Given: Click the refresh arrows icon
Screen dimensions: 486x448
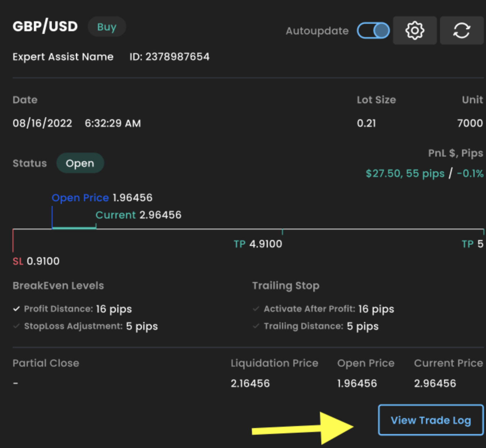Looking at the screenshot, I should (x=461, y=31).
